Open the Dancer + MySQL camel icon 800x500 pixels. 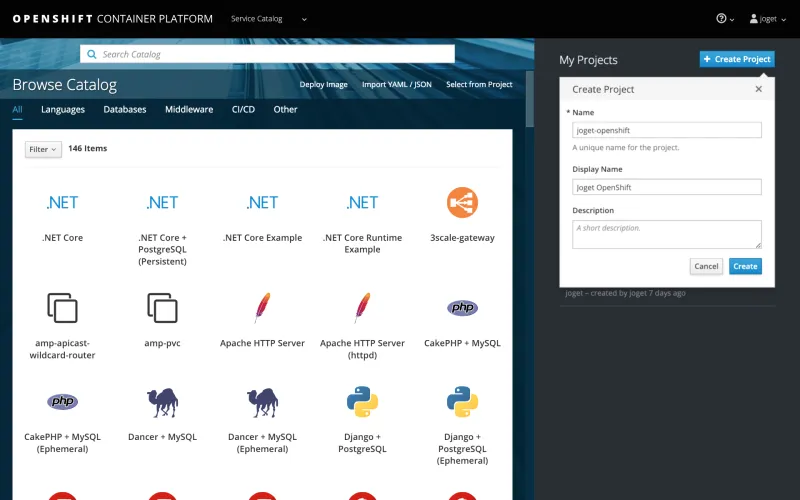click(162, 402)
